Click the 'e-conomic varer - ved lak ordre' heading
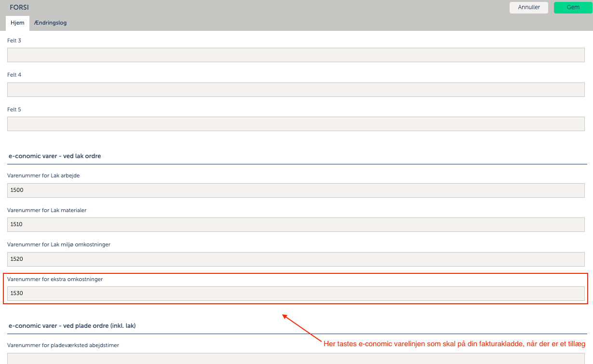 pyautogui.click(x=55, y=156)
